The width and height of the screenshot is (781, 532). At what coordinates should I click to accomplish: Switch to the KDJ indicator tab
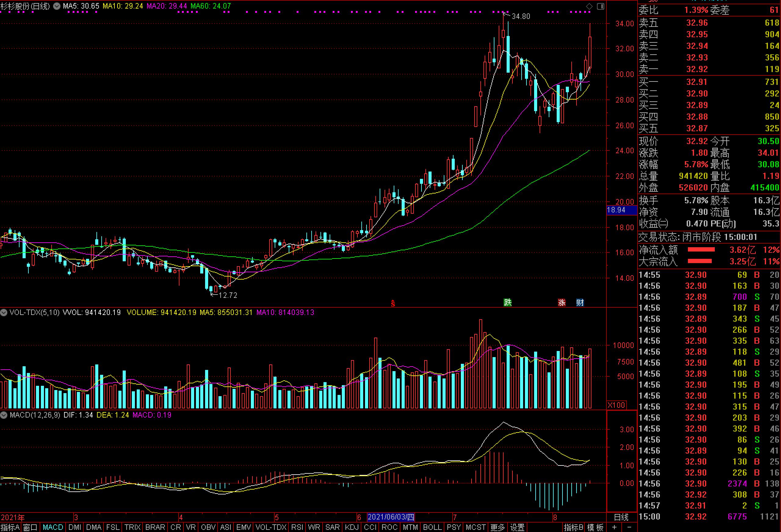[352, 527]
